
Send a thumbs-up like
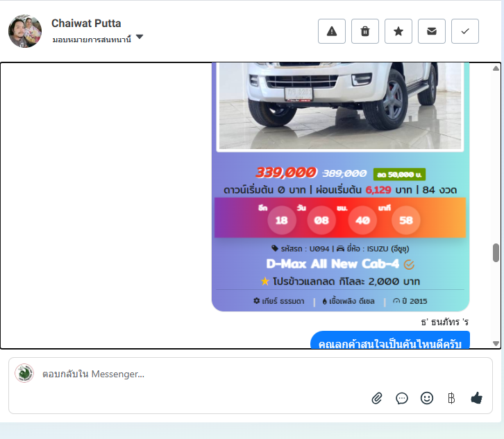[x=476, y=398]
